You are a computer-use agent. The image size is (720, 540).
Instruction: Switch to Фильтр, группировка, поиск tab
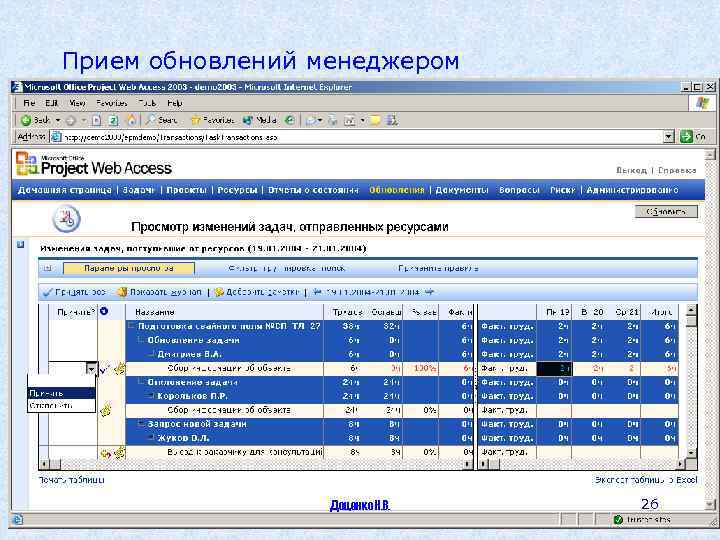point(286,268)
